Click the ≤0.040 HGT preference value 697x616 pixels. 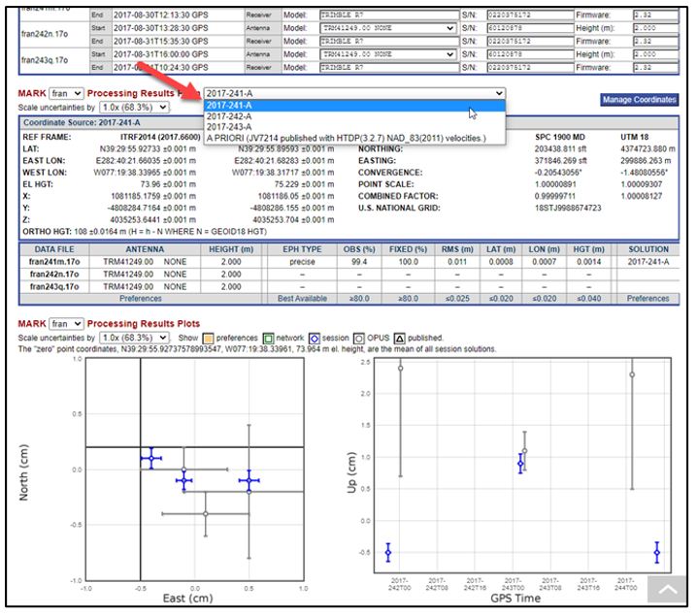(588, 299)
